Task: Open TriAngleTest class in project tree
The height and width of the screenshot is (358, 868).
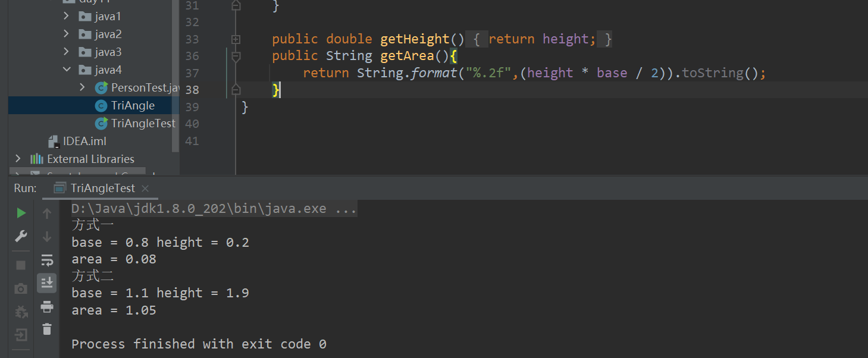Action: click(143, 123)
